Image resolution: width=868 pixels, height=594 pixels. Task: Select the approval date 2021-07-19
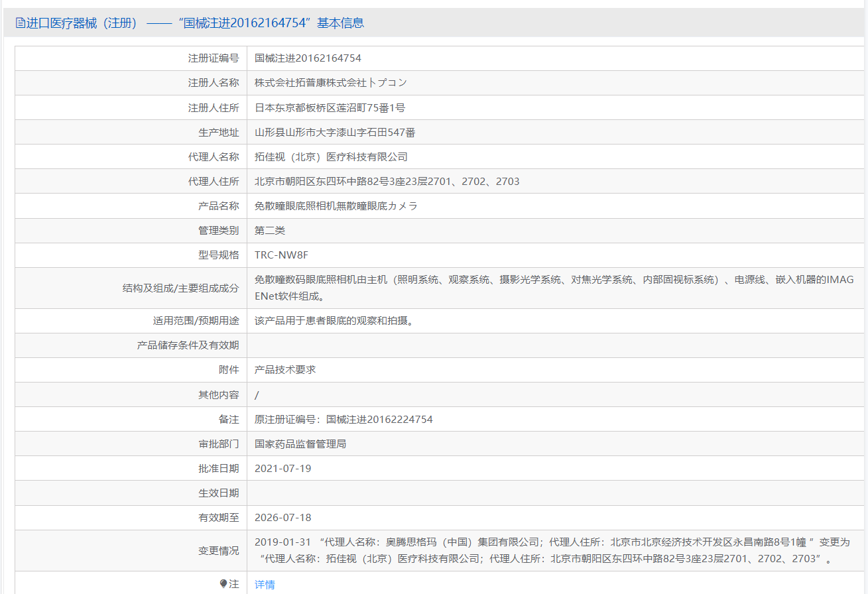(x=282, y=469)
